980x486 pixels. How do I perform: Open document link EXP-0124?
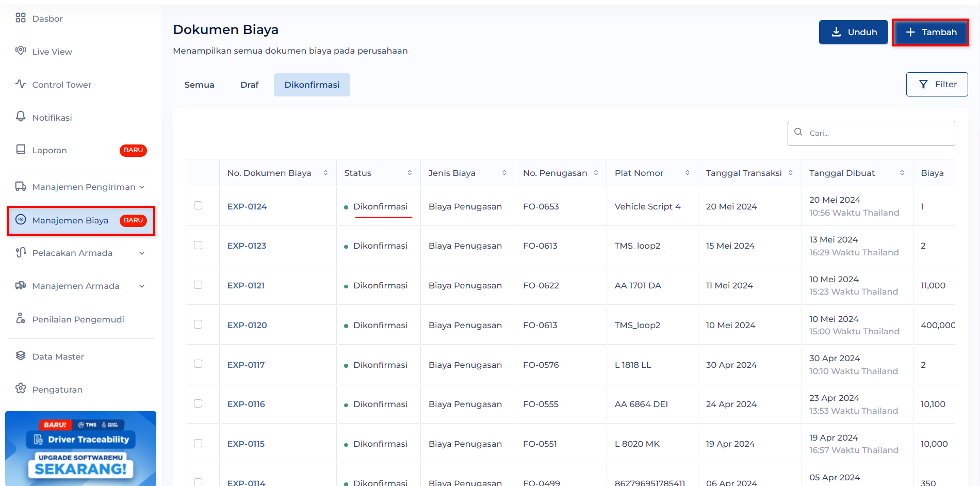point(247,206)
